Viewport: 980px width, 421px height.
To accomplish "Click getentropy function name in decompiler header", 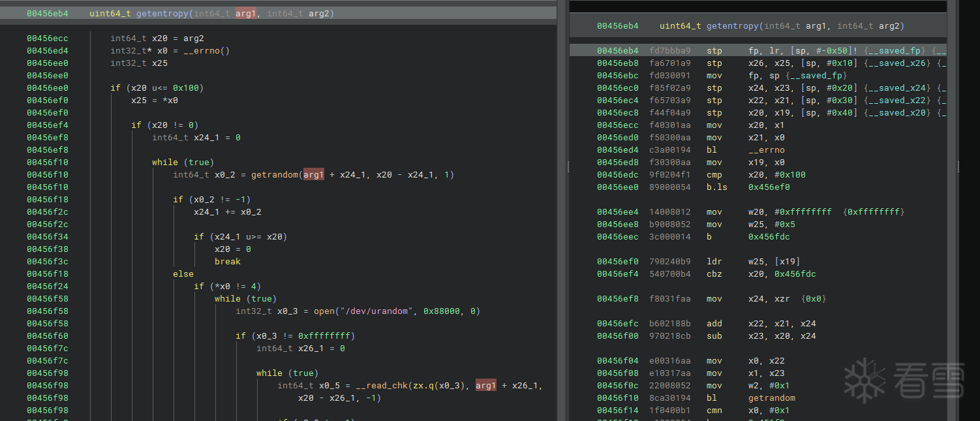I will (162, 13).
